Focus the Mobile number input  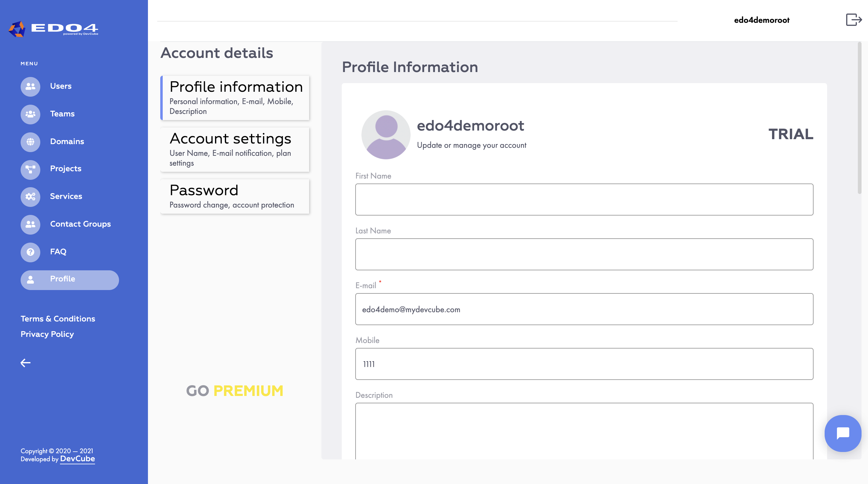[584, 364]
